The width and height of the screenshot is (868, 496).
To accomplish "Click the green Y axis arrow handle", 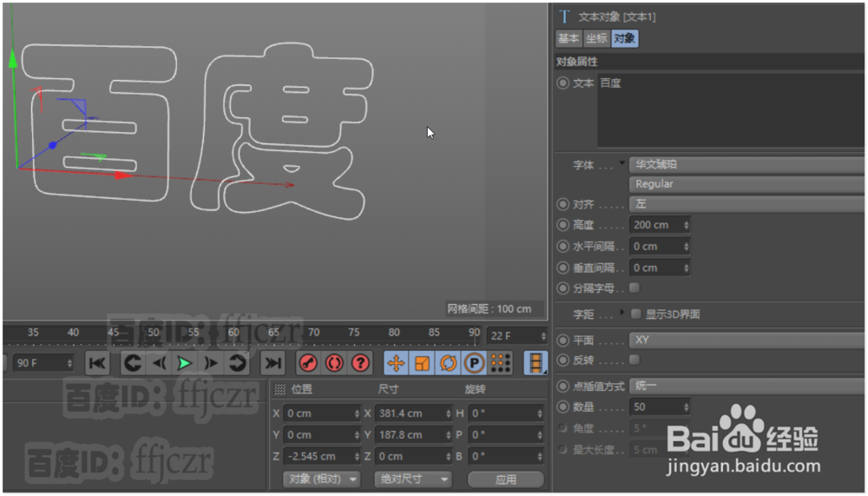I will (x=13, y=57).
